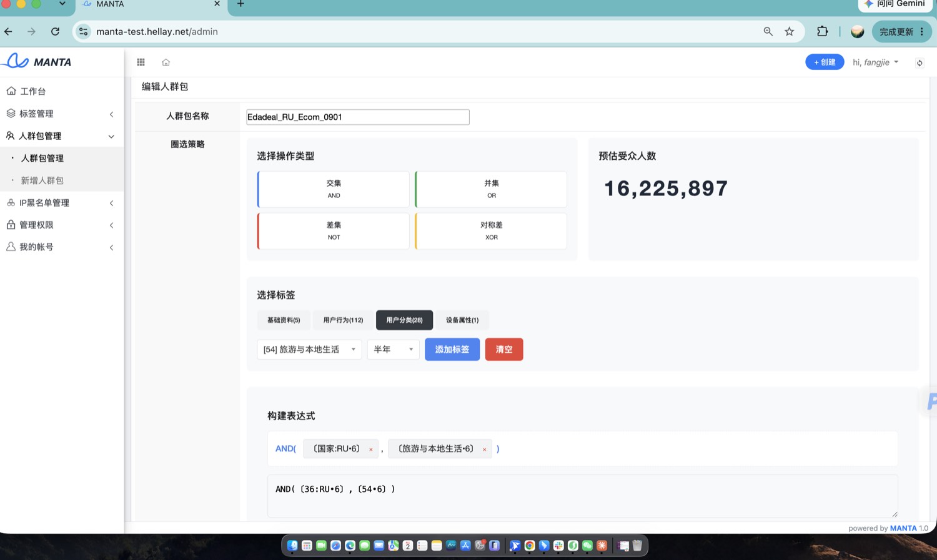Screen dimensions: 937x560
Task: Switch to 基础资料(6) tab
Action: pos(284,320)
